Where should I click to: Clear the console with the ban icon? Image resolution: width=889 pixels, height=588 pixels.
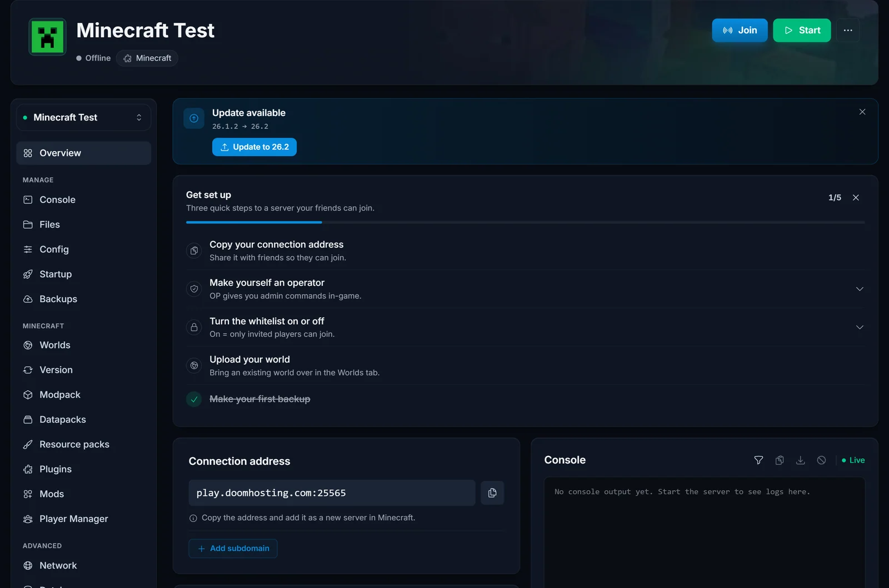[821, 460]
